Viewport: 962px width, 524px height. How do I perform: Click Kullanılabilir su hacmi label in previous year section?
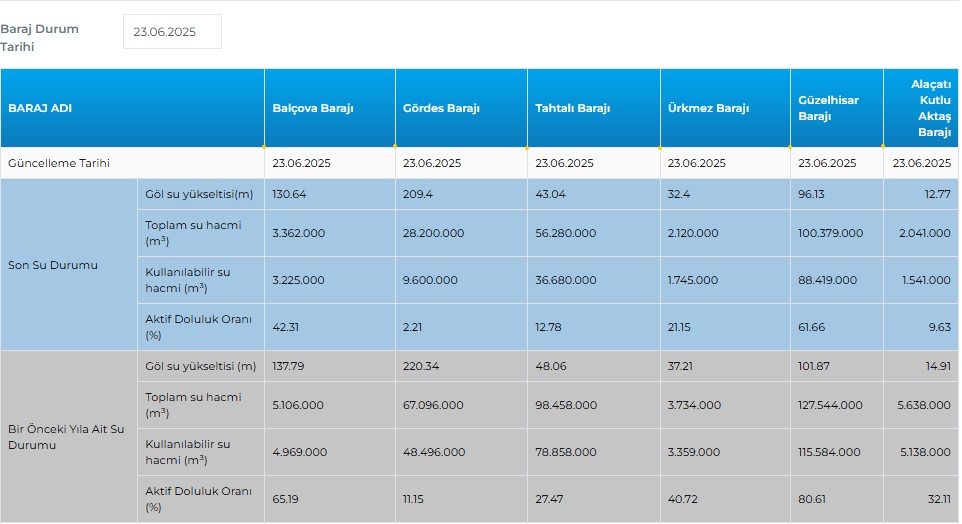click(188, 452)
